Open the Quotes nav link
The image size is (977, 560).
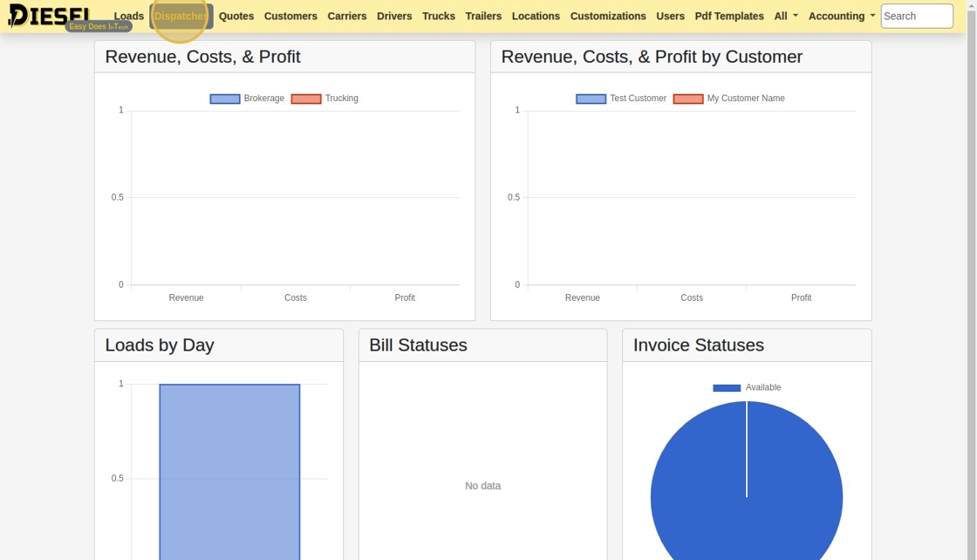click(236, 17)
